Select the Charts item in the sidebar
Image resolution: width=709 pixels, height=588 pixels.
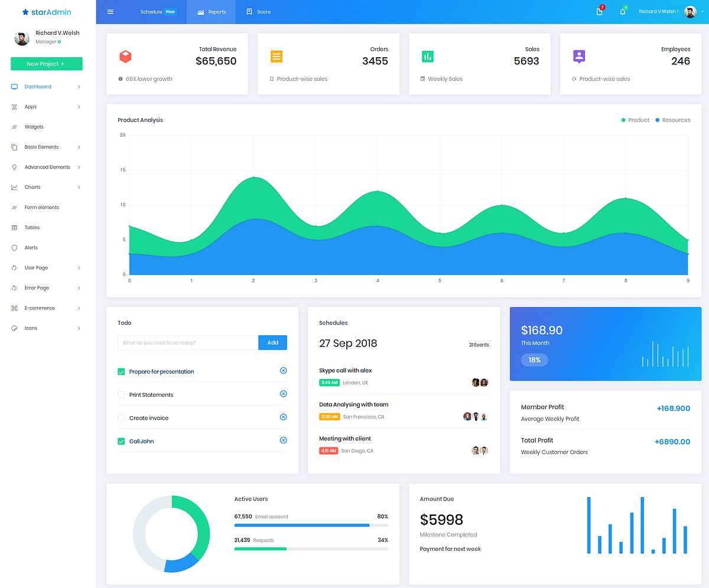34,187
